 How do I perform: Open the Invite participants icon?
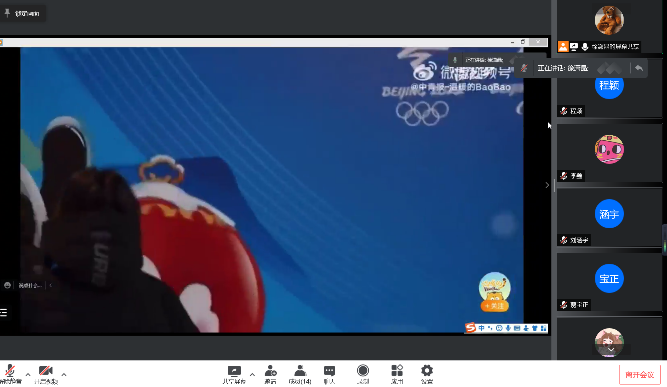(x=271, y=374)
